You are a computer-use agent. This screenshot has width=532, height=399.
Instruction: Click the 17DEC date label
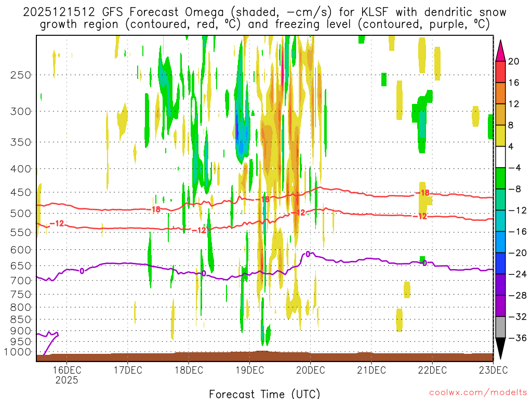coord(128,370)
